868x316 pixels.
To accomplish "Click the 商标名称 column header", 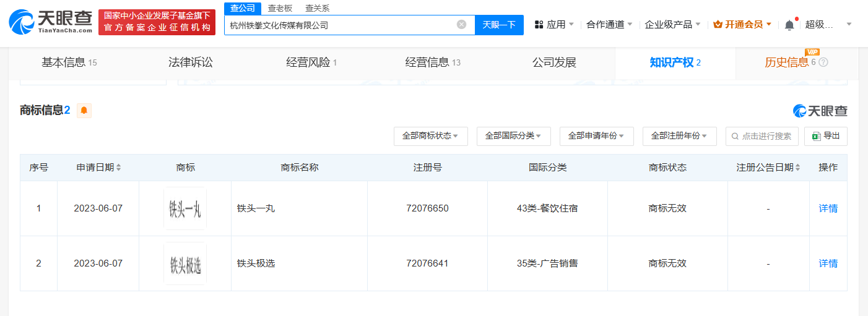I will coord(299,168).
